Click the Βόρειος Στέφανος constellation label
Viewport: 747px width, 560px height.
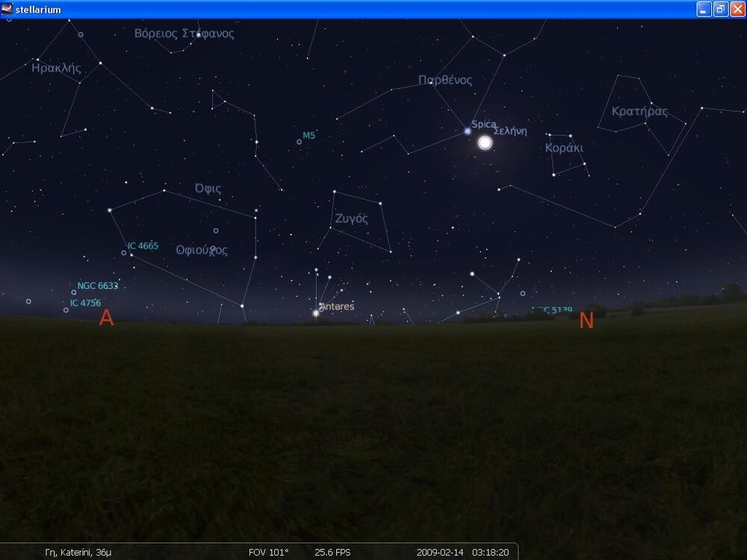[x=184, y=34]
